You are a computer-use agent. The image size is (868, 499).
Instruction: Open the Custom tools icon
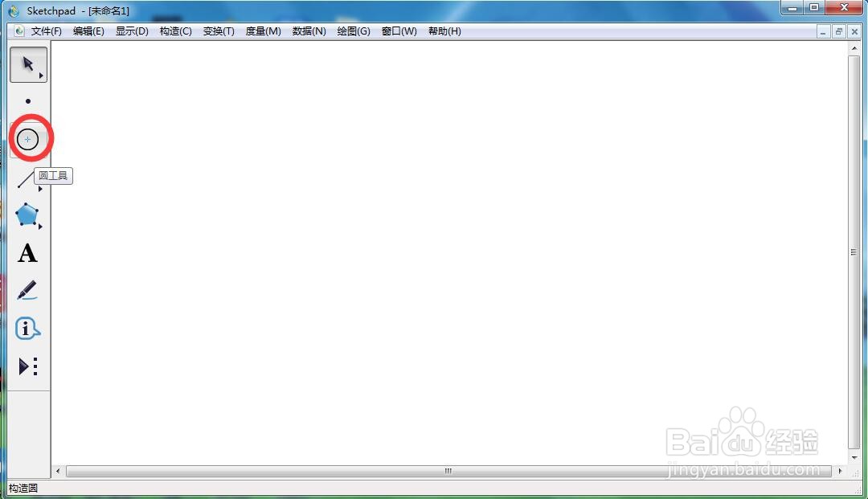pyautogui.click(x=27, y=366)
